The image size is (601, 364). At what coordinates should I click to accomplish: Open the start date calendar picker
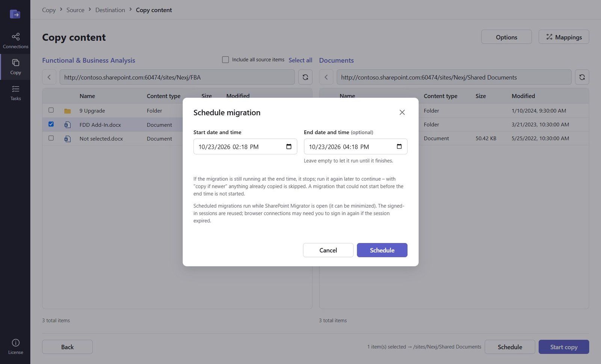289,147
